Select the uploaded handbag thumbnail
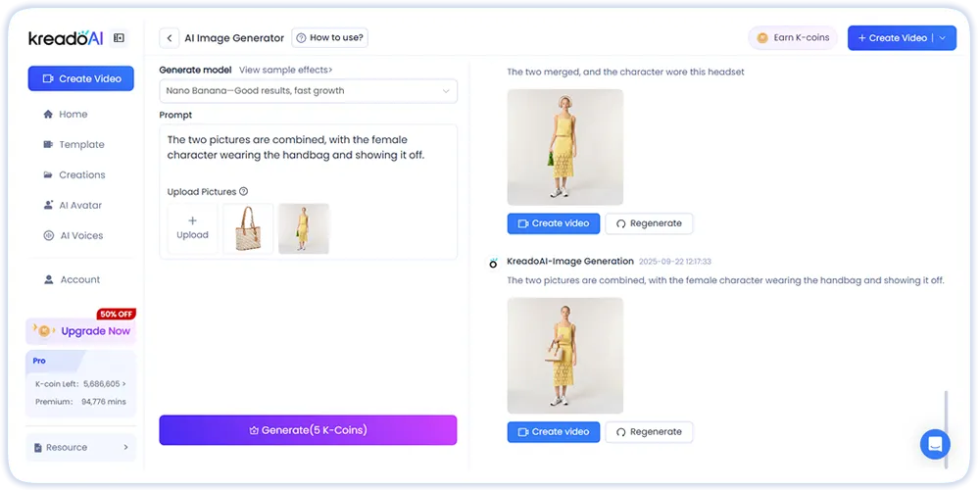This screenshot has width=980, height=490. pyautogui.click(x=248, y=228)
